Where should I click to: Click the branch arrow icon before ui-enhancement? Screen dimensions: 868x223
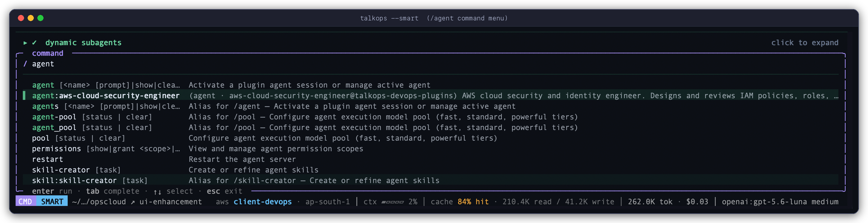pos(133,202)
